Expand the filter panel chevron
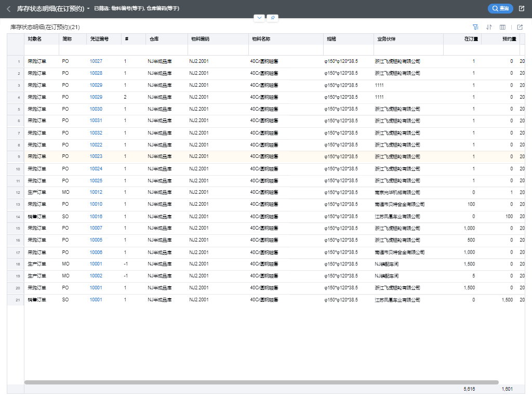532x399 pixels. 259,18
